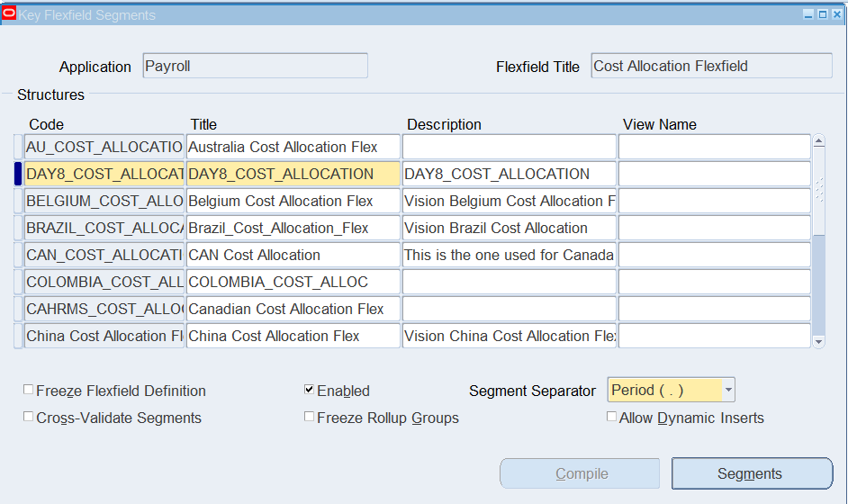The width and height of the screenshot is (848, 504).
Task: Click the Brazil_Cost_Allocation_Flex title field
Action: 293,228
